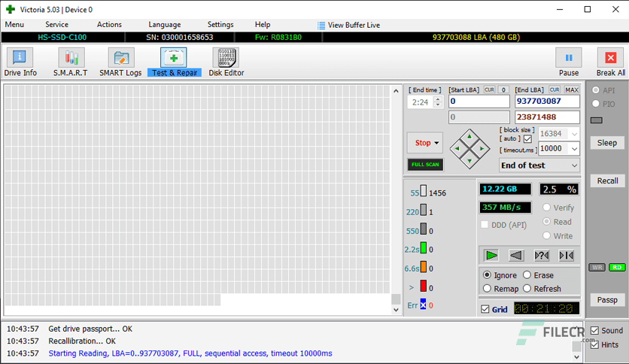Open SMART Logs
629x364 pixels.
pos(120,62)
